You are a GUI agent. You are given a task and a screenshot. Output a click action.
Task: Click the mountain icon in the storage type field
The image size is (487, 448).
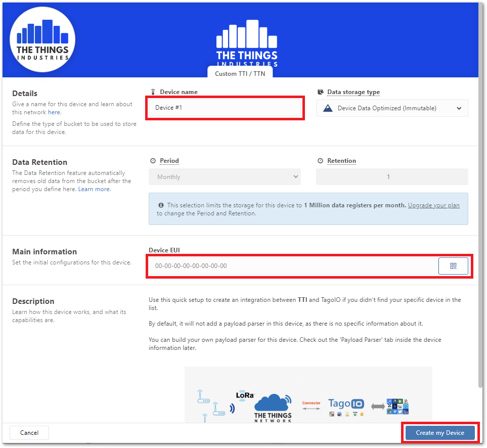(x=328, y=108)
